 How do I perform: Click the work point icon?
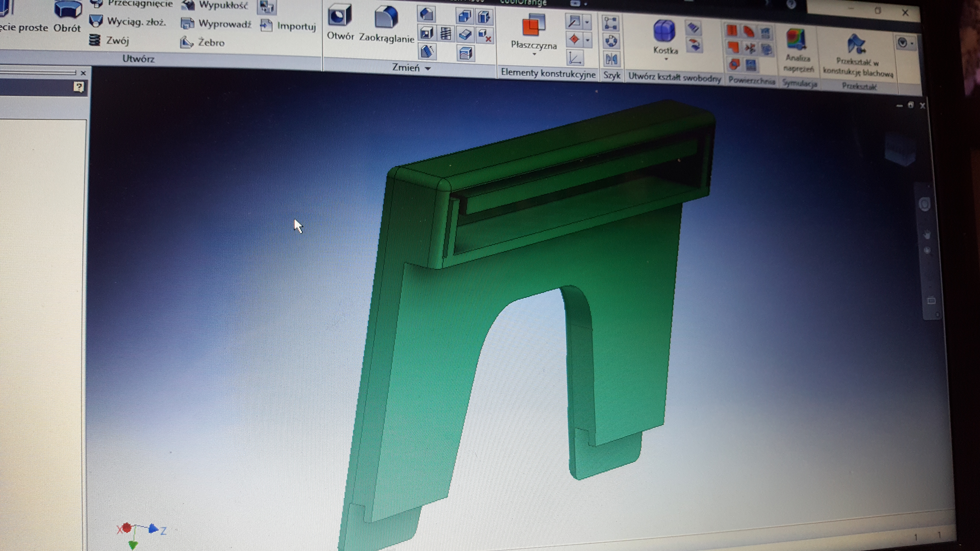574,39
